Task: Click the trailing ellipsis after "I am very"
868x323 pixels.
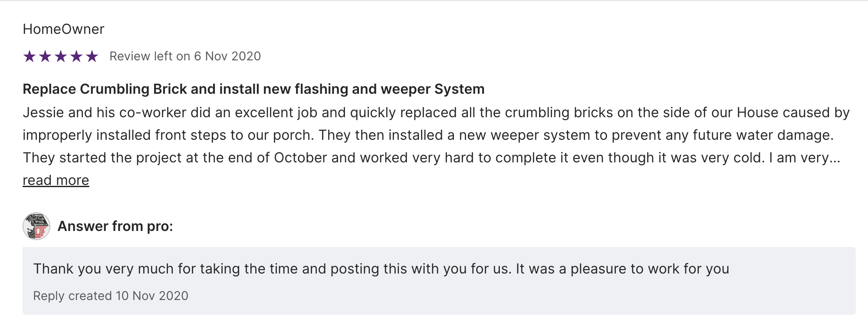Action: [835, 158]
